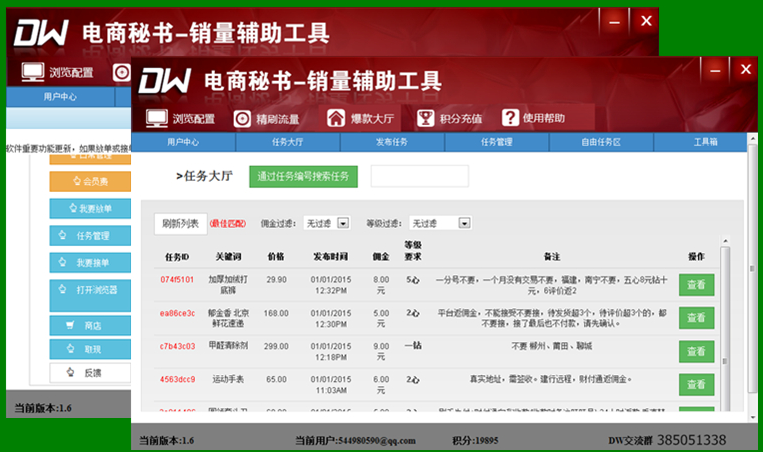This screenshot has width=763, height=452.
Task: Switch to 发布任务 tab
Action: pyautogui.click(x=392, y=142)
